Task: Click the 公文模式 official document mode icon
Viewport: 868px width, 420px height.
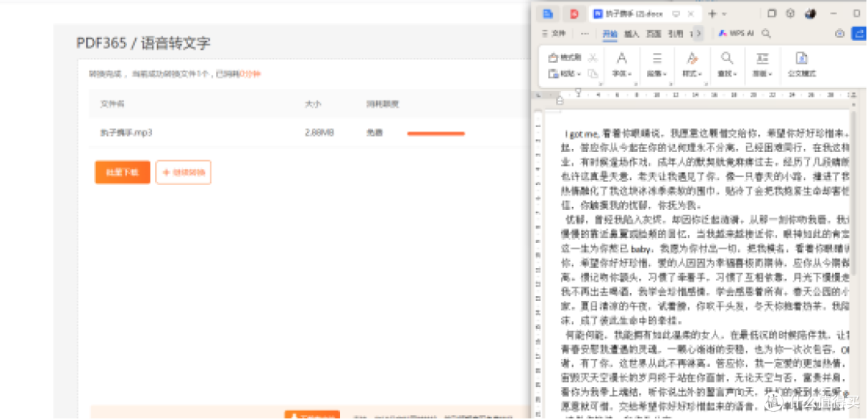Action: pyautogui.click(x=801, y=58)
